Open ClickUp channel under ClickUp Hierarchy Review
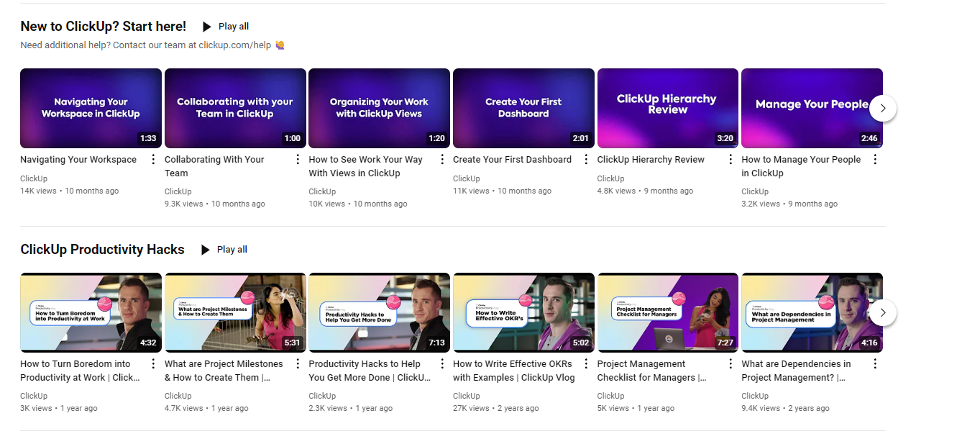Screen dimensions: 980x444 tap(611, 178)
